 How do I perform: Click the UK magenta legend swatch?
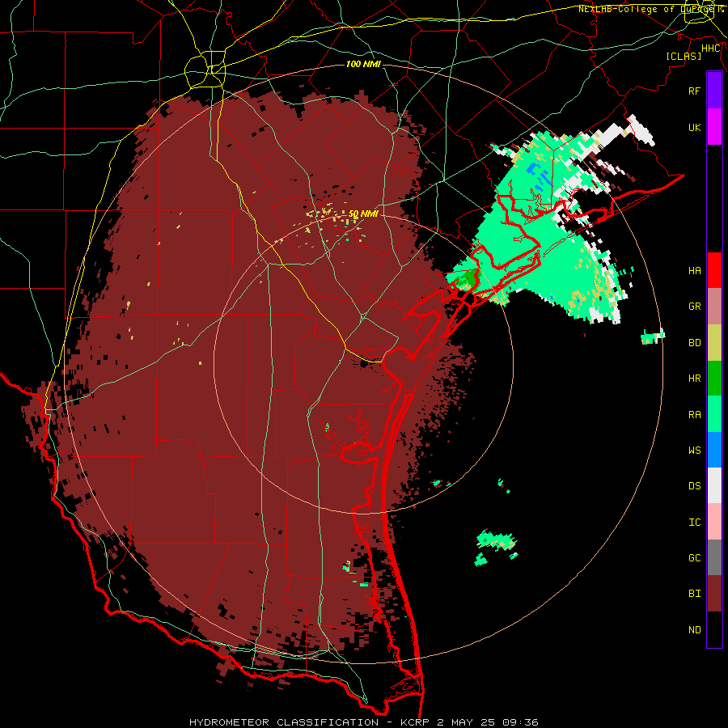pyautogui.click(x=714, y=127)
